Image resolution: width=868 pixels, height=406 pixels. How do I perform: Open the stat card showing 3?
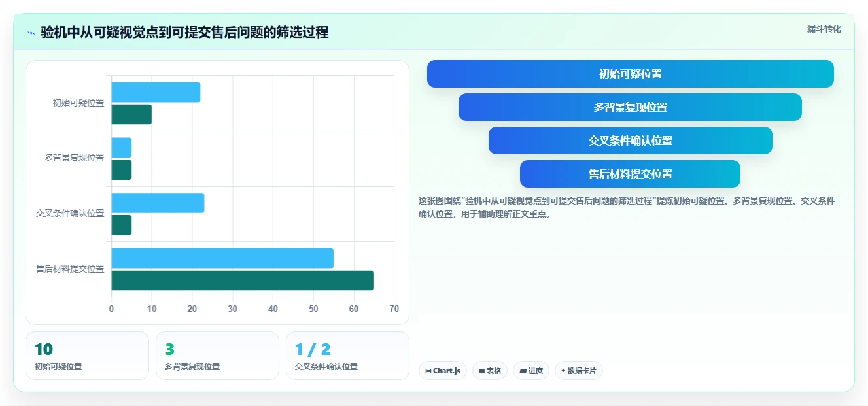click(x=217, y=356)
